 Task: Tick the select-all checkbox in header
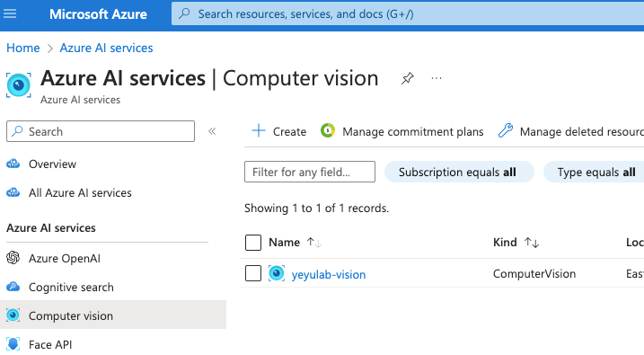(253, 243)
